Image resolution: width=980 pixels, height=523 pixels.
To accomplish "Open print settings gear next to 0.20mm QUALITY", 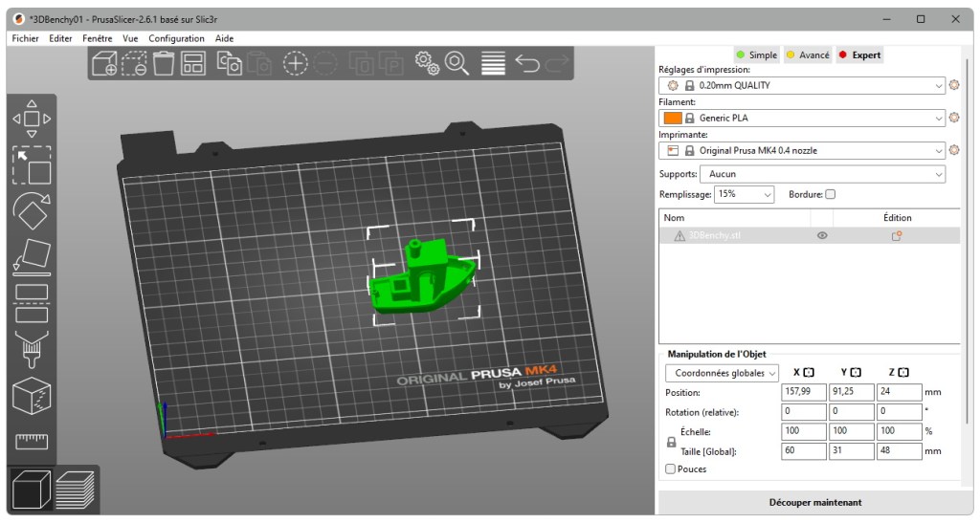I will 954,85.
